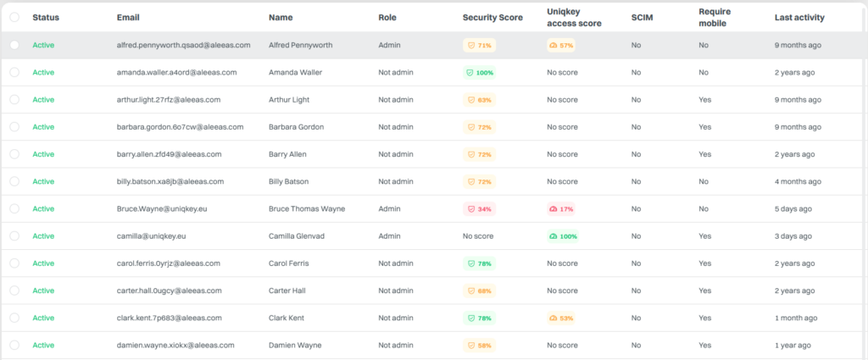This screenshot has height=360, width=868.
Task: Click Bruce Thomas Wayne's 34% security score badge
Action: (x=480, y=209)
